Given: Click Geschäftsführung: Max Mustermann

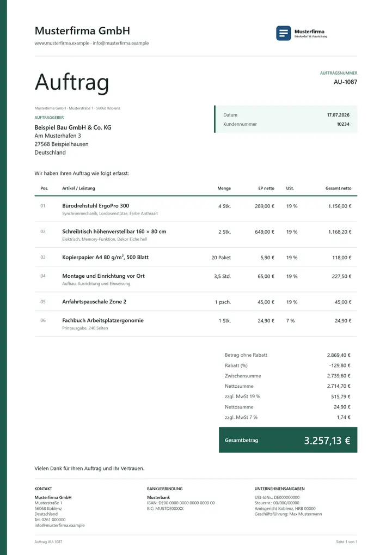Looking at the screenshot, I should pyautogui.click(x=288, y=514).
